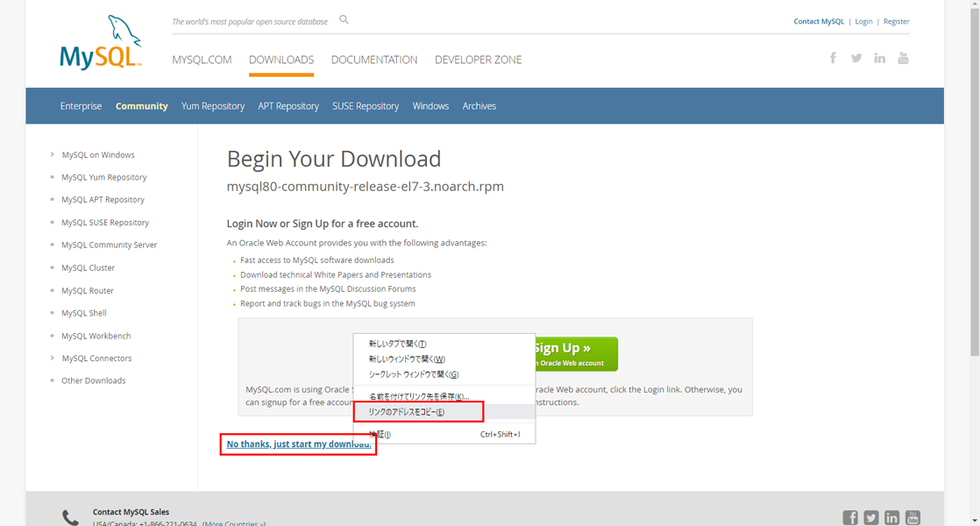This screenshot has width=980, height=526.
Task: Open MySQL Twitter page from header
Action: click(856, 58)
